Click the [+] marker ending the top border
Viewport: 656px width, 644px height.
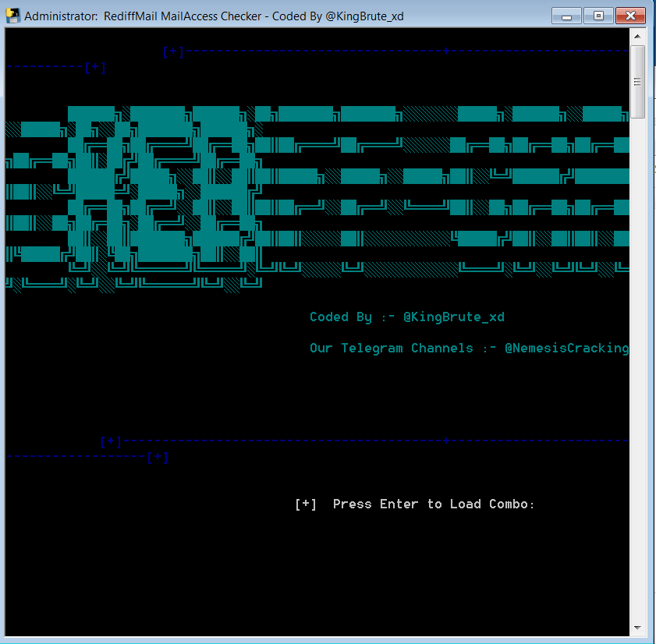point(95,68)
